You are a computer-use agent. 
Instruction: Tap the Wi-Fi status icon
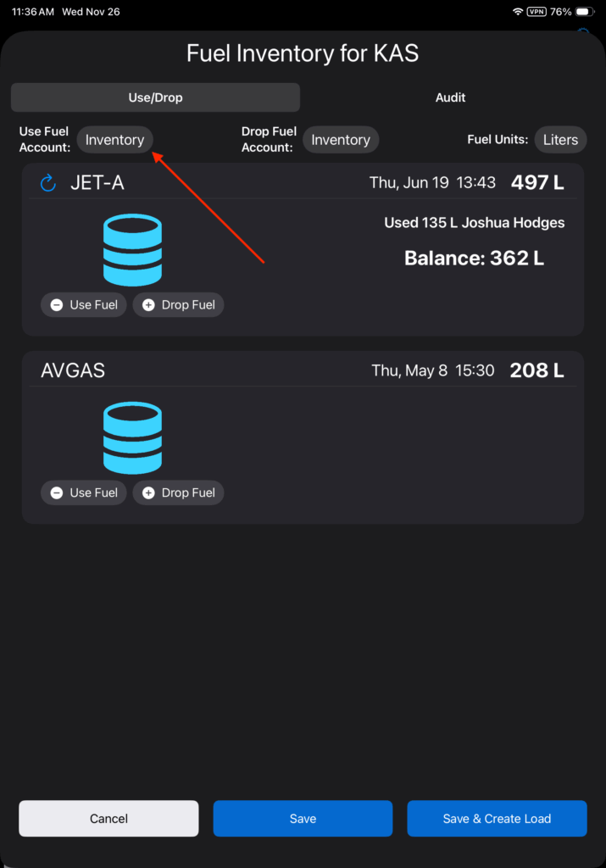coord(518,12)
